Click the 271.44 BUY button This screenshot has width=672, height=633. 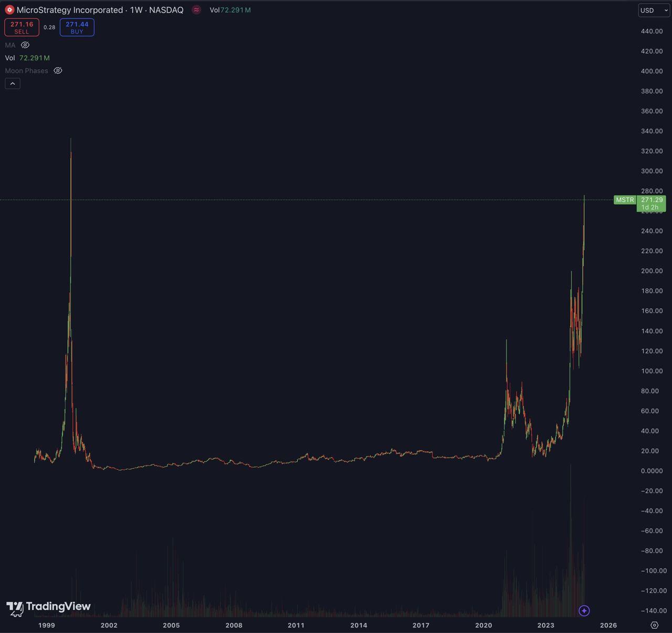[x=77, y=27]
